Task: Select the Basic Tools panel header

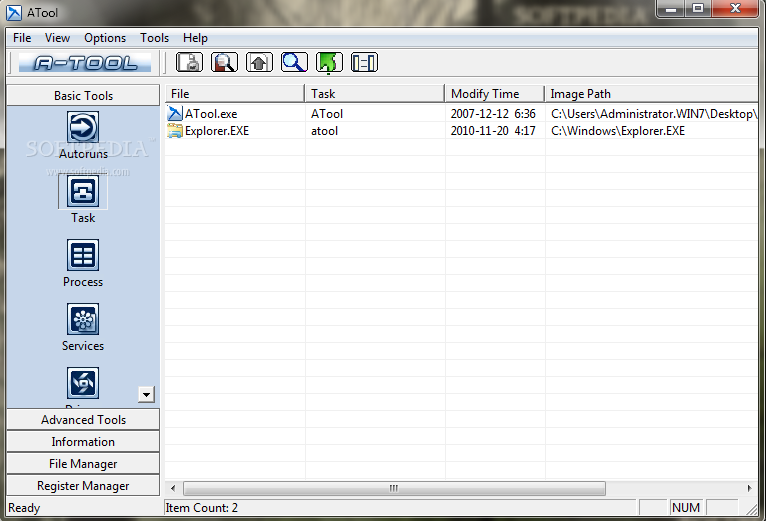Action: [x=83, y=95]
